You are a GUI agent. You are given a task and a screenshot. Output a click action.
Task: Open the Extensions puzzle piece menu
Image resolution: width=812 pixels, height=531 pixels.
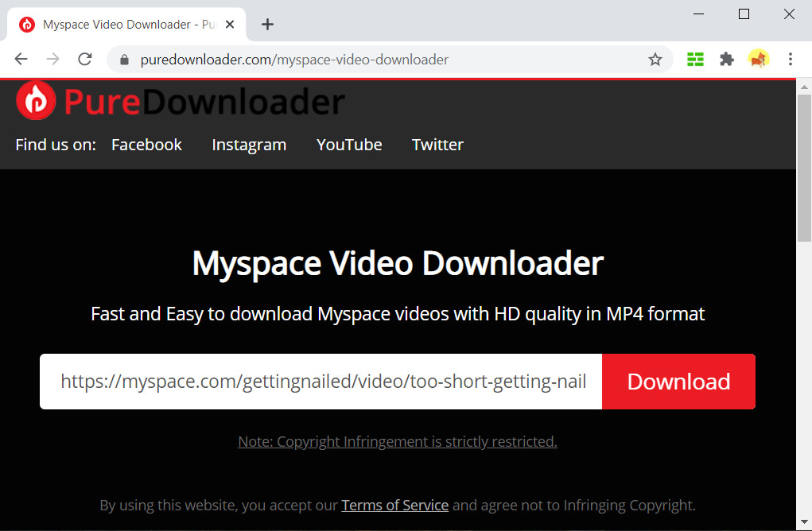[727, 60]
